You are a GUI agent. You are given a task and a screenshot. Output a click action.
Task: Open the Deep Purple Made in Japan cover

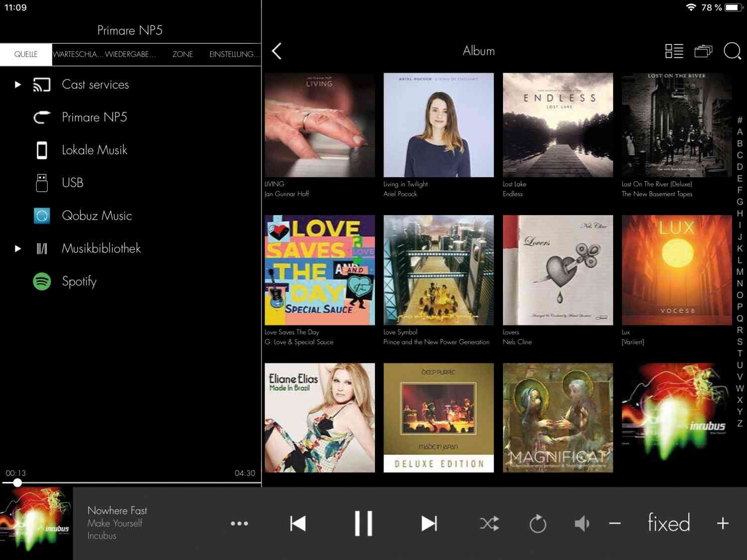point(439,418)
